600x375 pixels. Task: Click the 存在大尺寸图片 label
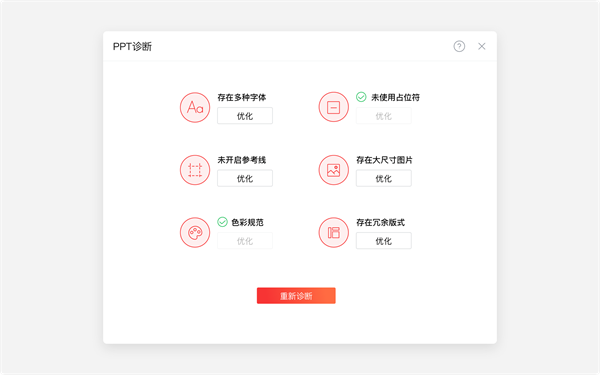[x=385, y=160]
